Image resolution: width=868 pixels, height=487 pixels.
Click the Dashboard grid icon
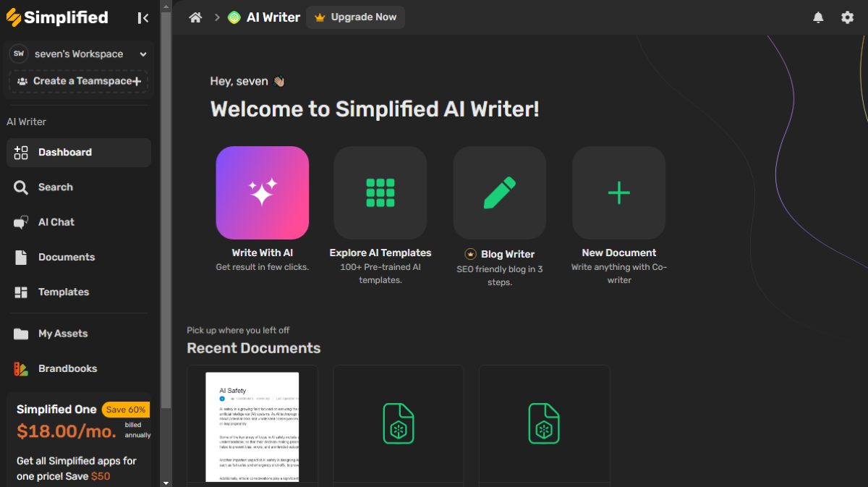[x=21, y=153]
